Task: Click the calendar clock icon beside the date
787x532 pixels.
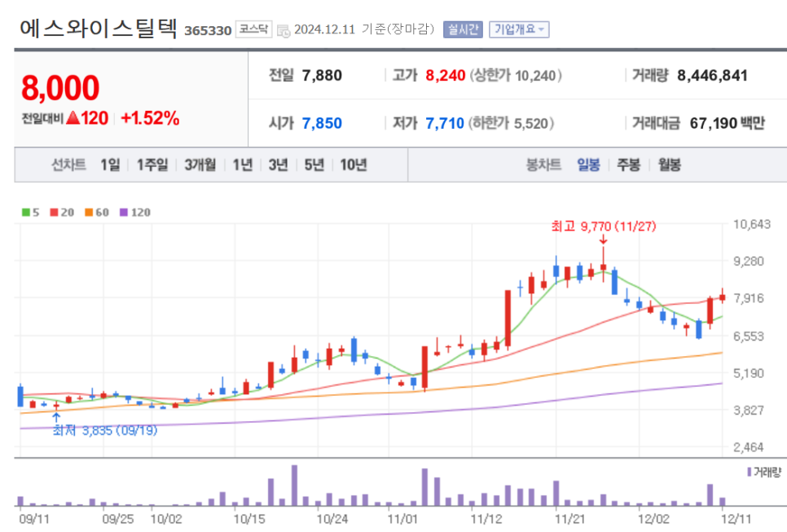Action: point(284,31)
